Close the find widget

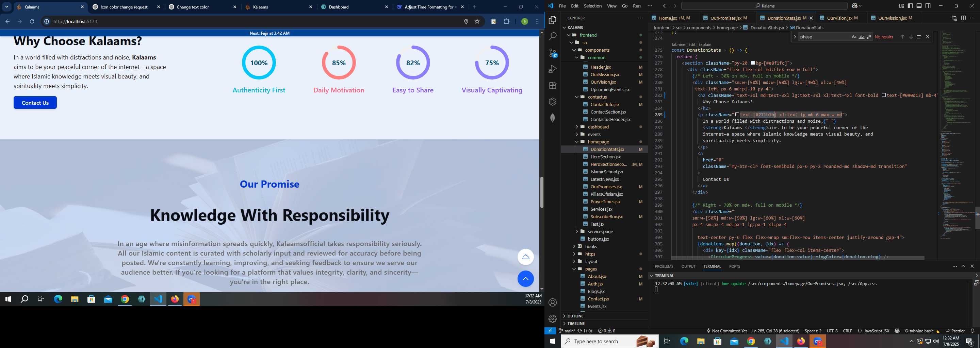[927, 37]
